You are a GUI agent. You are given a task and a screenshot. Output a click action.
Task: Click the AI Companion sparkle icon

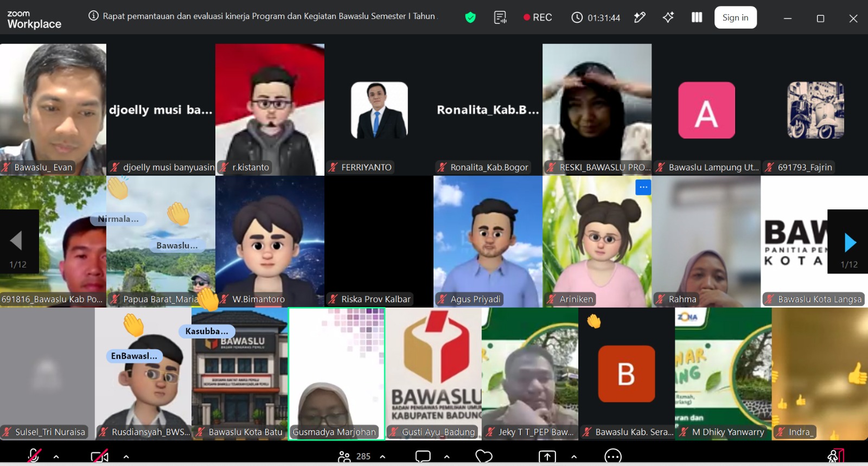[668, 17]
